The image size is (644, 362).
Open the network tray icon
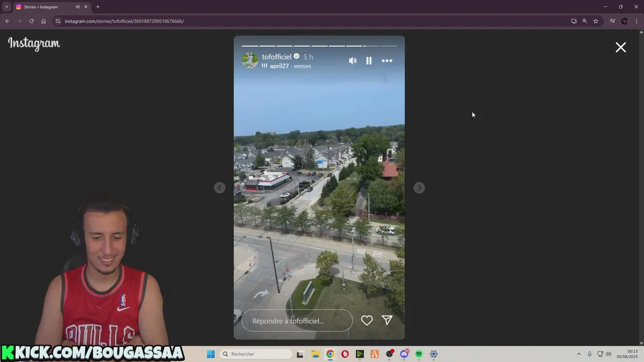point(600,354)
